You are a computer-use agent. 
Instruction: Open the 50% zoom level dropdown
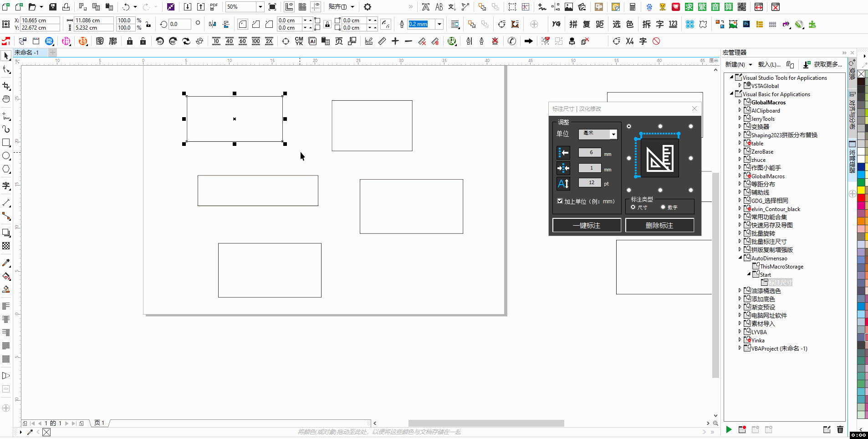[260, 7]
